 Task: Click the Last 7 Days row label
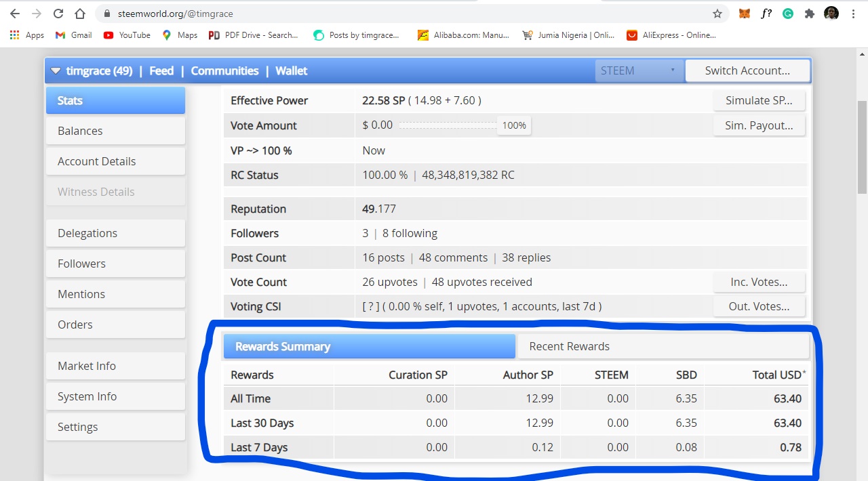click(259, 447)
